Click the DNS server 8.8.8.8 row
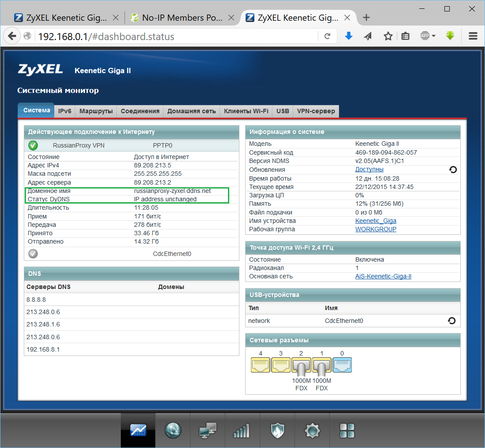This screenshot has width=485, height=448. (x=131, y=300)
